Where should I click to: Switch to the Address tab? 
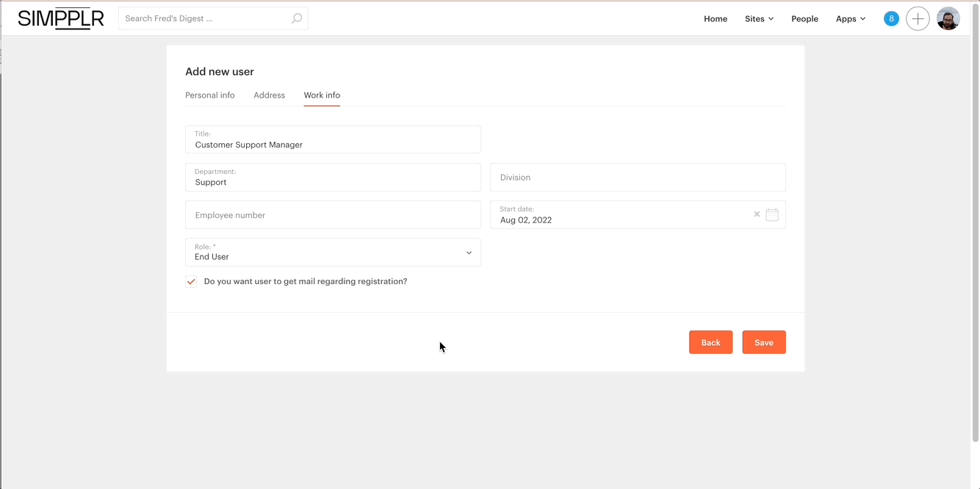click(269, 95)
